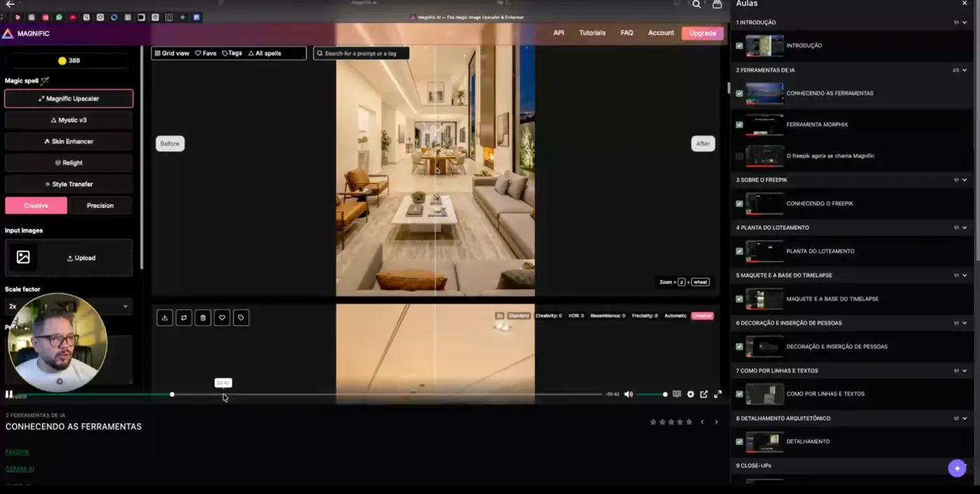Open API in Magnific top menu
The height and width of the screenshot is (494, 980).
(559, 33)
